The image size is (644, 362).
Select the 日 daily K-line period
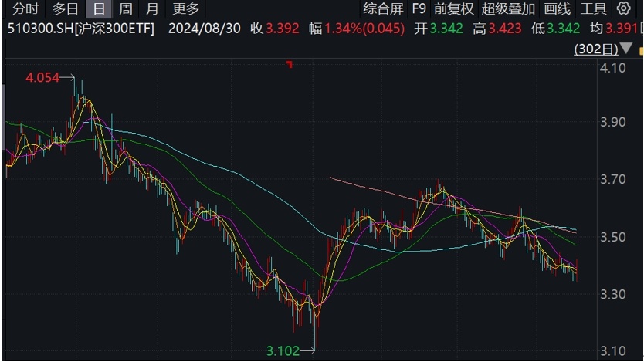pyautogui.click(x=97, y=9)
